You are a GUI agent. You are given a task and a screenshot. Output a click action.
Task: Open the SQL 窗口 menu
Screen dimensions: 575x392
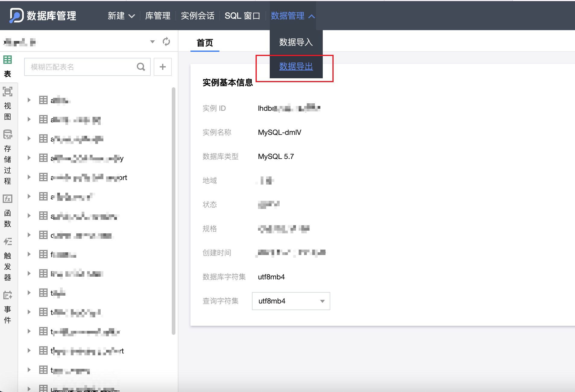242,16
